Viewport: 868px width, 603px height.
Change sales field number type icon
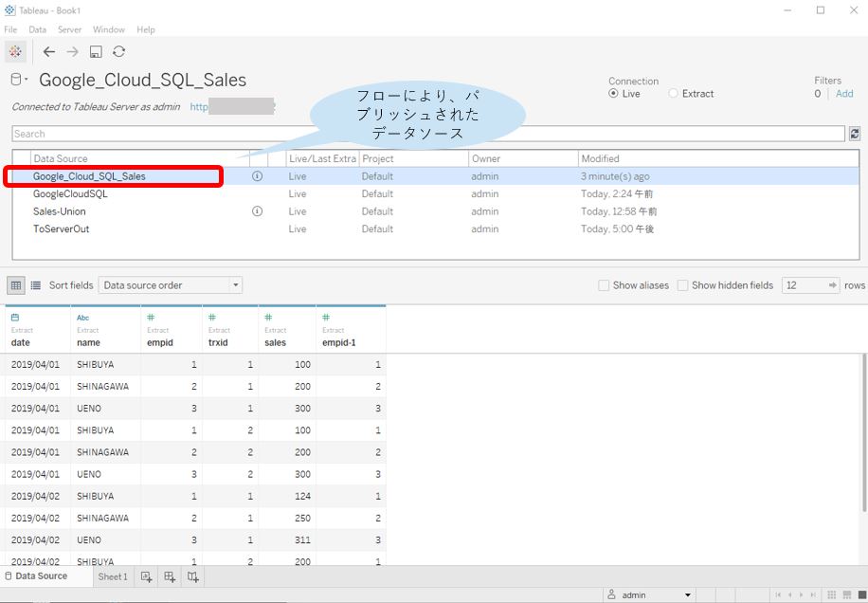click(x=268, y=318)
